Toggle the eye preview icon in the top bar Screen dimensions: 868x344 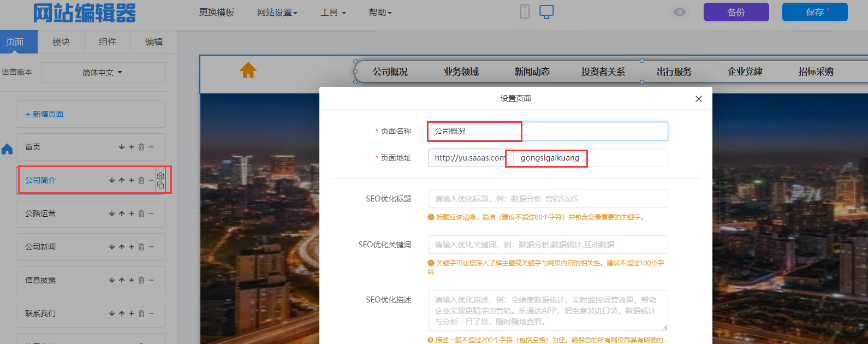tap(679, 12)
